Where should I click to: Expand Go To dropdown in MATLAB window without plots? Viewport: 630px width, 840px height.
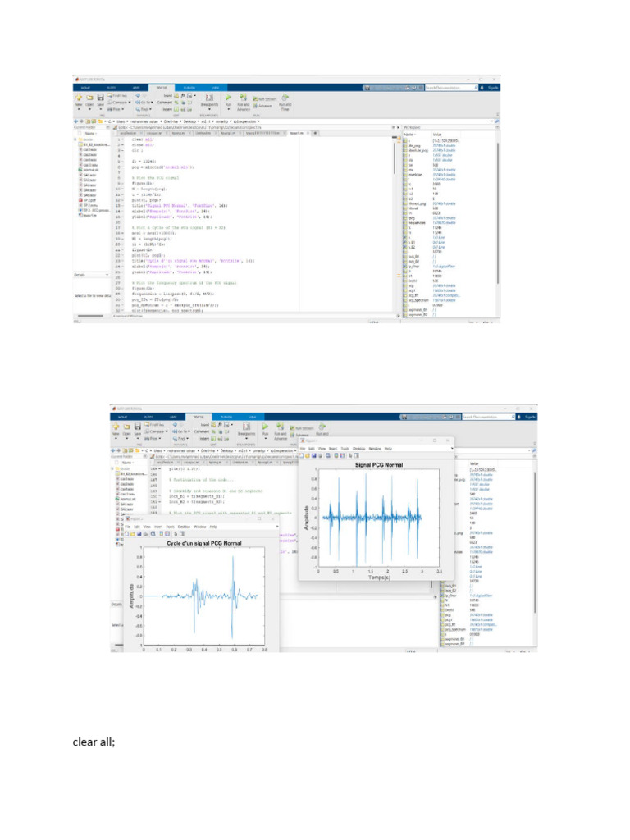tap(152, 102)
